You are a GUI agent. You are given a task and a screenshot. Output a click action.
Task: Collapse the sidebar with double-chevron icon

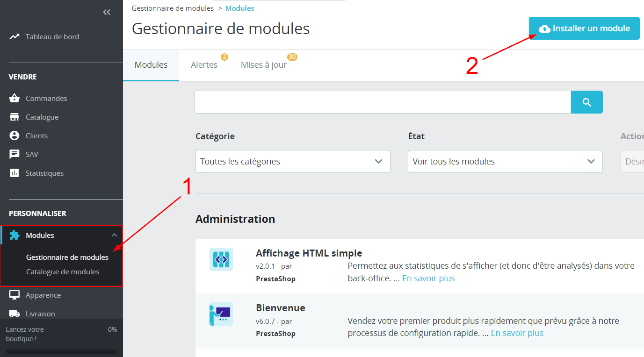(107, 13)
